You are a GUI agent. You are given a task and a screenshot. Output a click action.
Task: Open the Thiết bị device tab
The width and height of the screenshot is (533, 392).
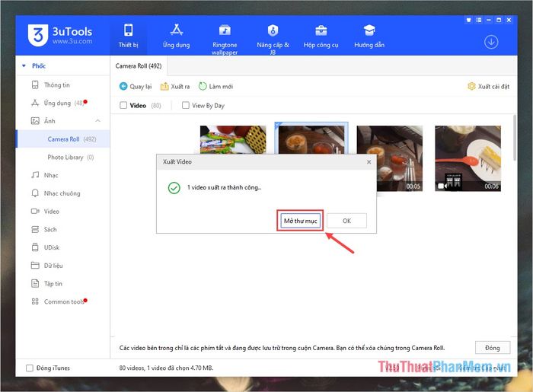tap(128, 36)
